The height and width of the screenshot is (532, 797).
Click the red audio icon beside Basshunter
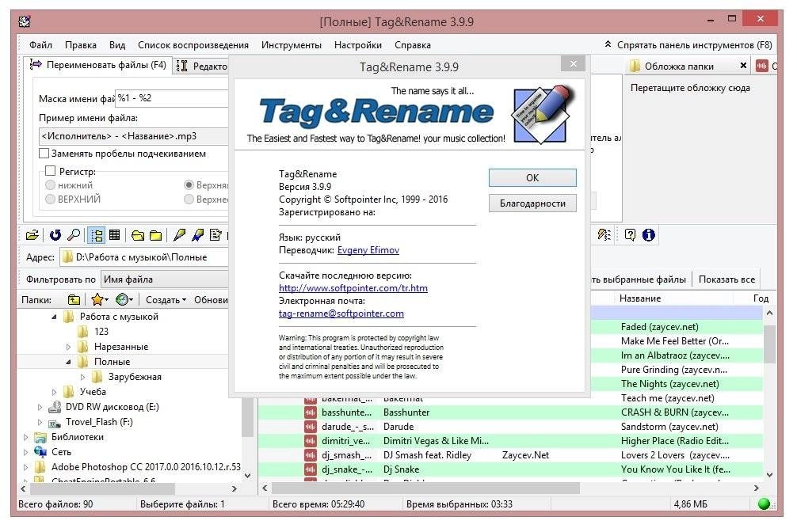(310, 412)
